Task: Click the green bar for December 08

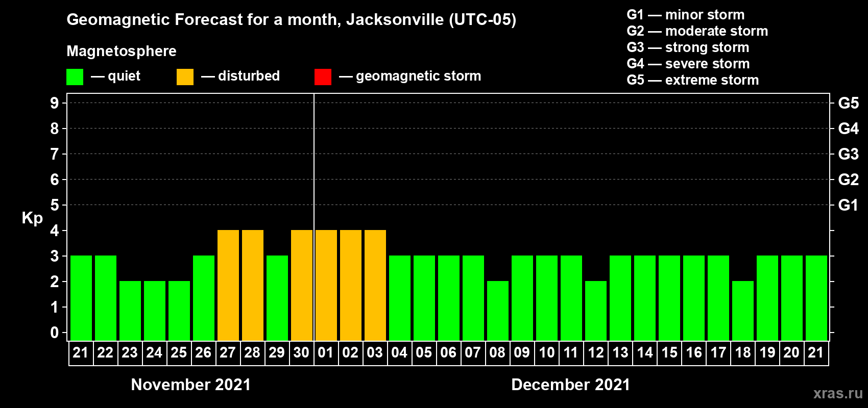Action: (498, 311)
